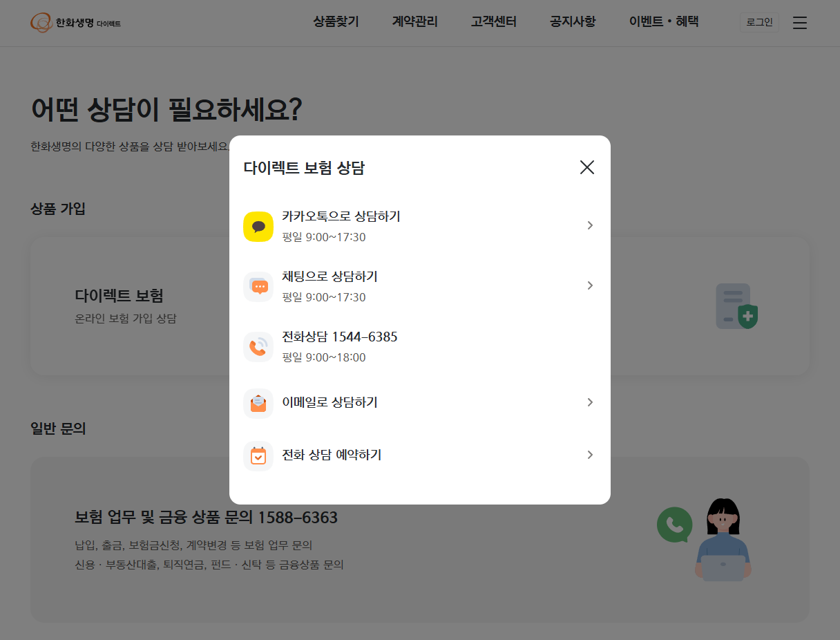Click the chat bubble consultation icon

(x=258, y=285)
